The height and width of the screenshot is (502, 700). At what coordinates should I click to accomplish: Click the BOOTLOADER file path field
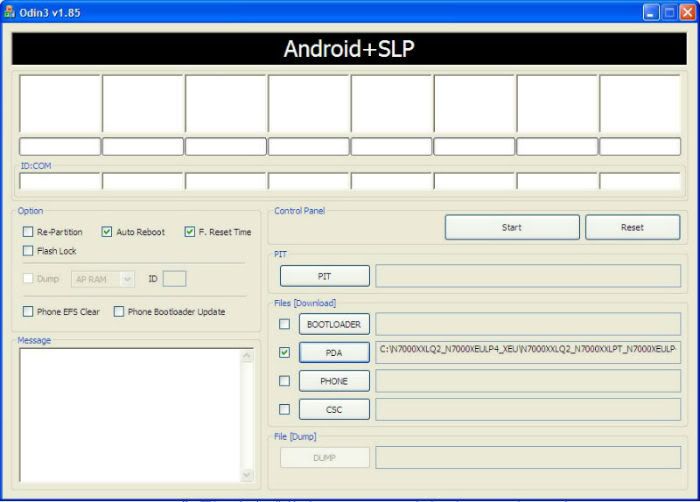point(528,324)
